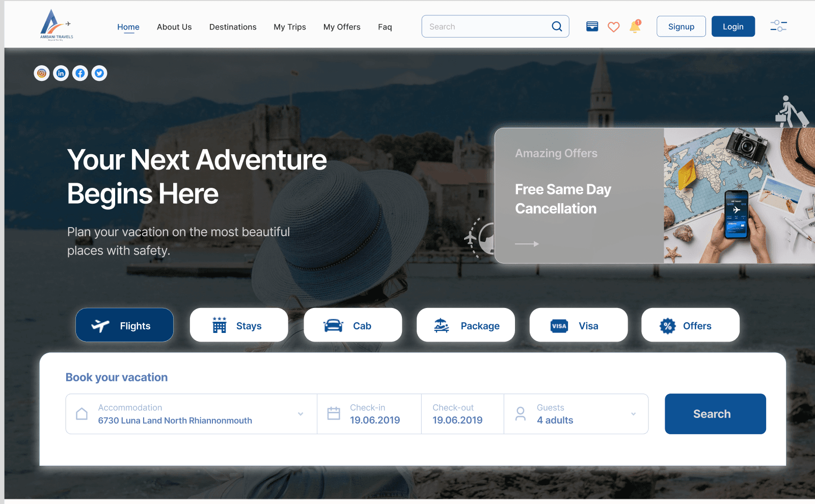Click the Instagram social icon

coord(42,73)
